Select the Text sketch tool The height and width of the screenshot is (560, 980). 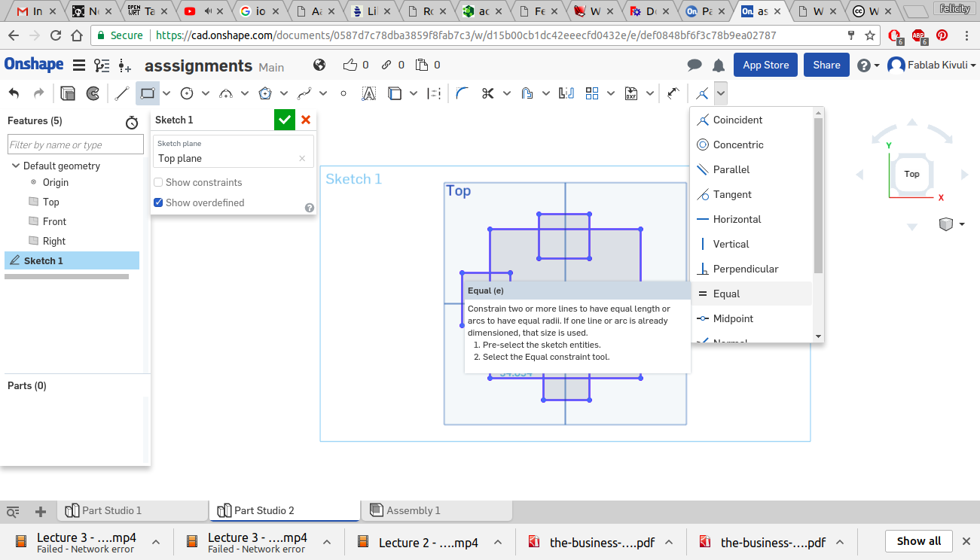click(369, 93)
